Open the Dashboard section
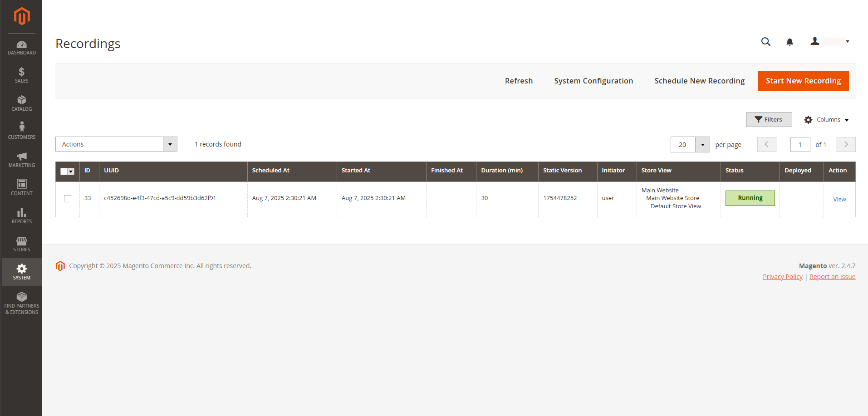This screenshot has height=416, width=868. point(21,48)
